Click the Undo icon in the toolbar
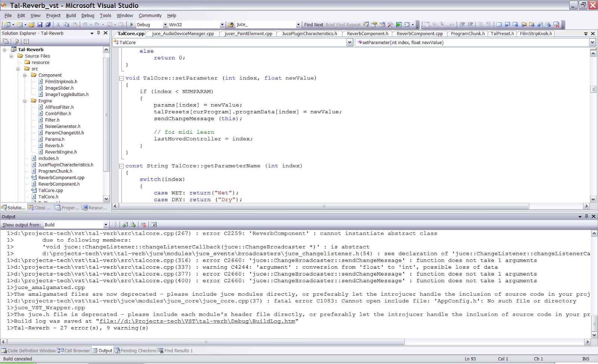The image size is (598, 364). coord(85,25)
